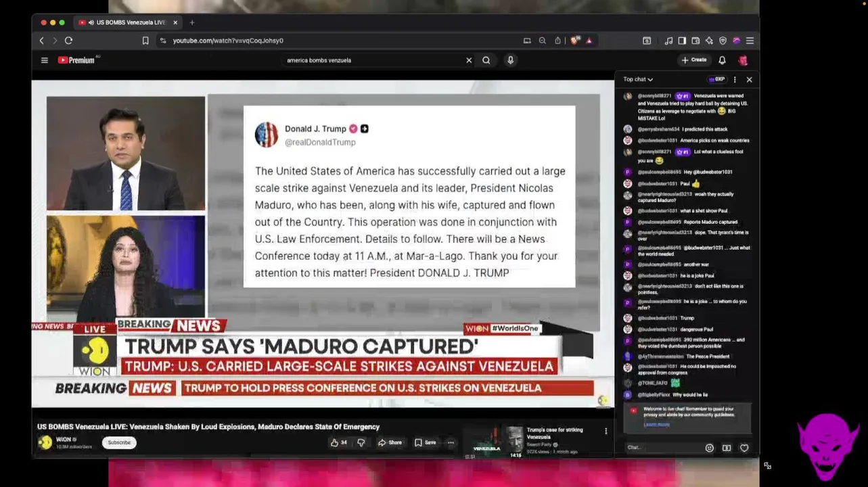The height and width of the screenshot is (487, 868).
Task: Click the address bar URL
Action: pyautogui.click(x=228, y=41)
